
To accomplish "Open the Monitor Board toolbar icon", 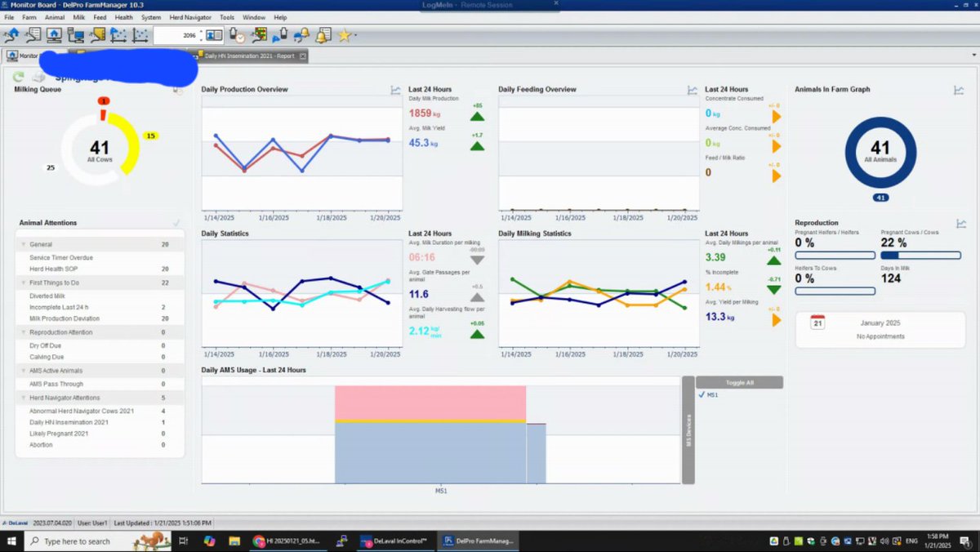I will click(54, 35).
